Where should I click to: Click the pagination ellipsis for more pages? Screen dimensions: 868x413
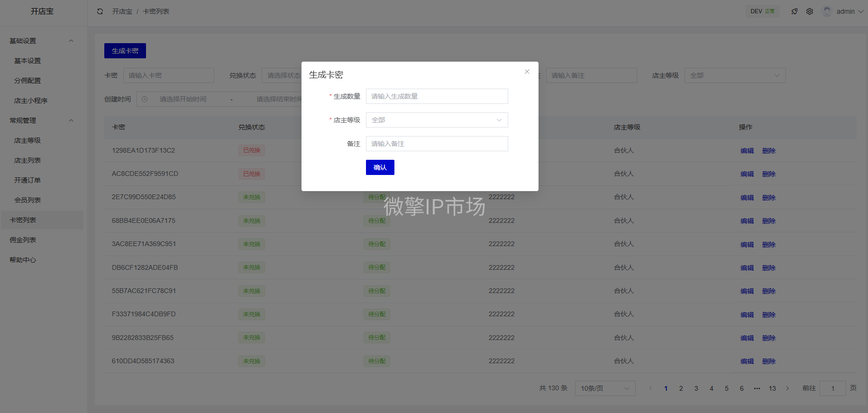[757, 388]
